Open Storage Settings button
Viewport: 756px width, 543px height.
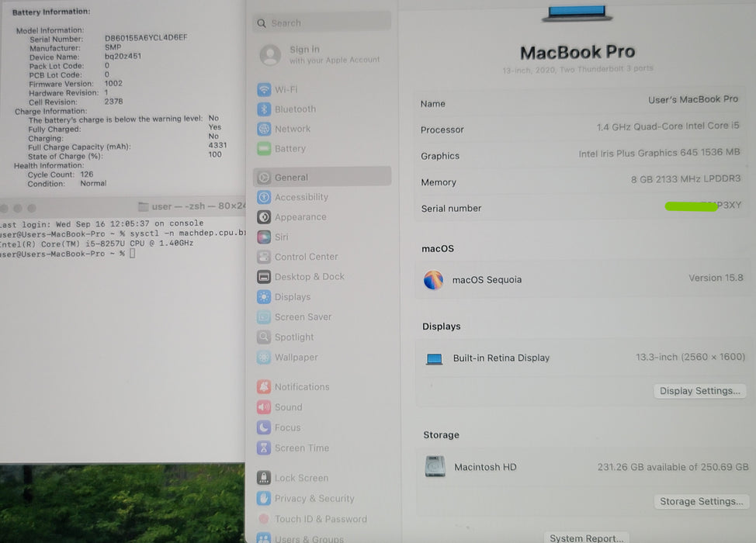point(702,501)
